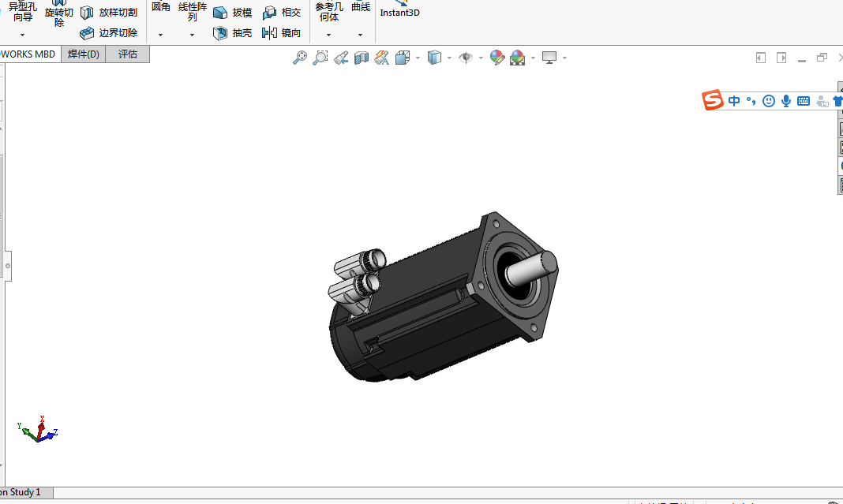Click the Sogou microphone voice input icon
This screenshot has width=843, height=504.
(786, 100)
